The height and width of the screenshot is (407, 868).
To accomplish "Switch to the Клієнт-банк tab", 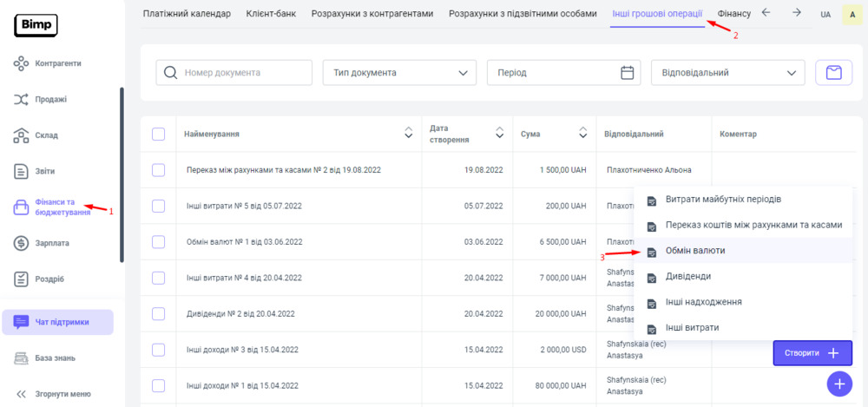I will pyautogui.click(x=271, y=14).
